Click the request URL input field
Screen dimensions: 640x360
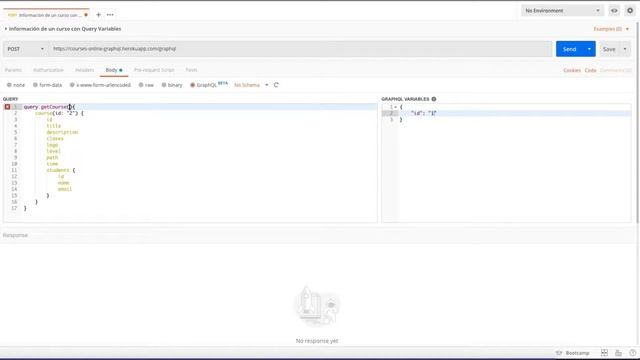(x=300, y=49)
